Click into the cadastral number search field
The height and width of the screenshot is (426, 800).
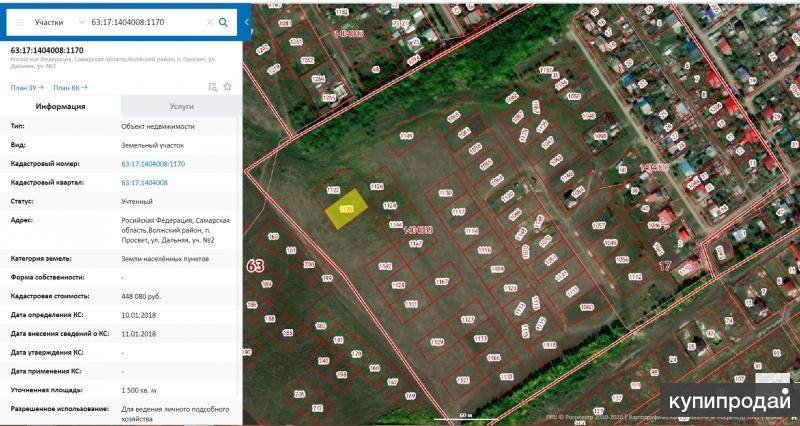[x=145, y=21]
